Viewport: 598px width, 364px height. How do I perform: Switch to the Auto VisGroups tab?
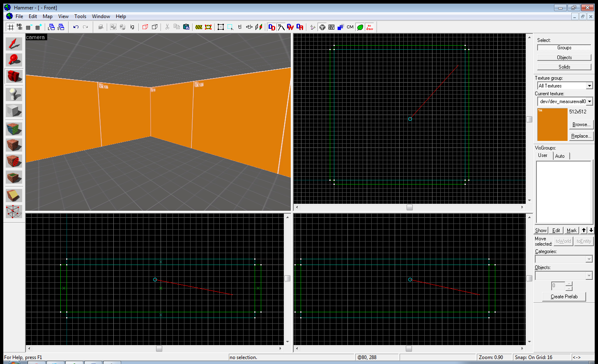tap(560, 156)
